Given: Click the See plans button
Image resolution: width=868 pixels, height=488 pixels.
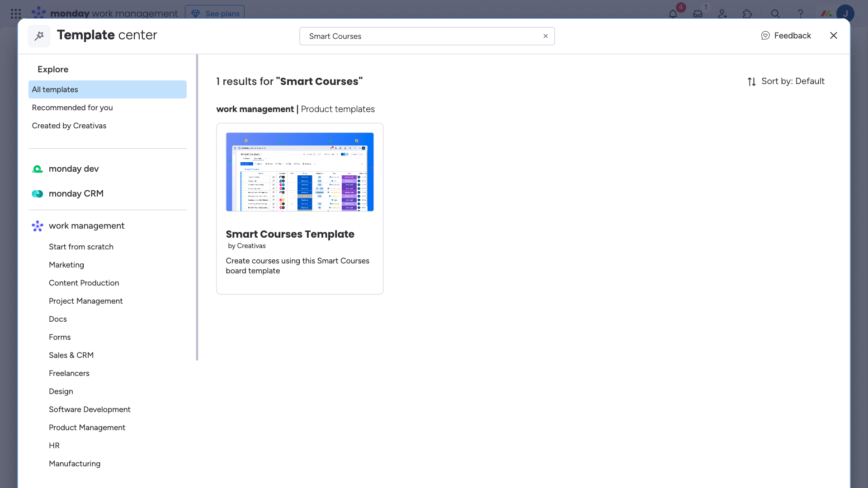Looking at the screenshot, I should click(215, 13).
